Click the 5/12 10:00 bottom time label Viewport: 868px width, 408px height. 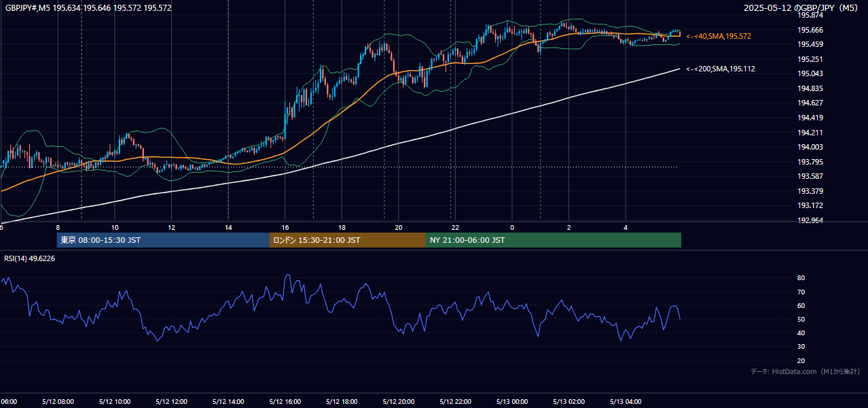pos(115,402)
